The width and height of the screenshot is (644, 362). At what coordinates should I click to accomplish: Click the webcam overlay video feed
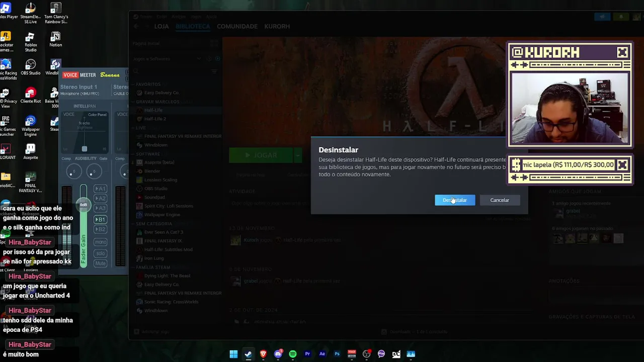pos(570,109)
